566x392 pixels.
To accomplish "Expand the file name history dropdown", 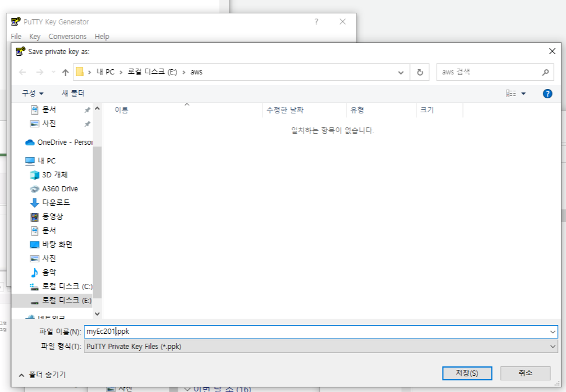I will click(553, 332).
